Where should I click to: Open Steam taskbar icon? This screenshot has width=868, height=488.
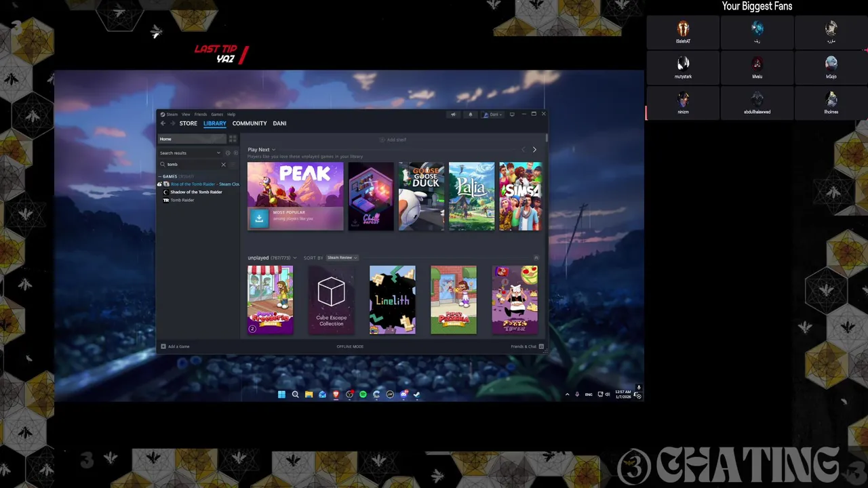pos(417,394)
